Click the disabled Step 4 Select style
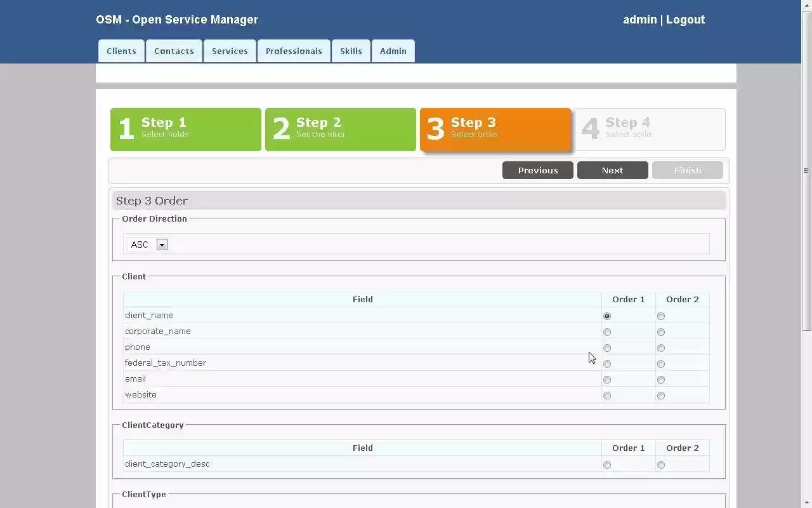This screenshot has height=508, width=812. pos(650,130)
